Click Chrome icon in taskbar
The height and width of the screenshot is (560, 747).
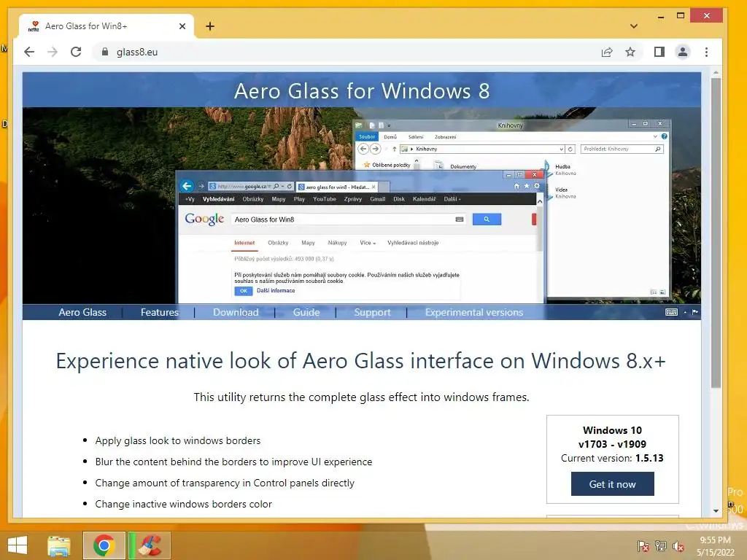104,545
